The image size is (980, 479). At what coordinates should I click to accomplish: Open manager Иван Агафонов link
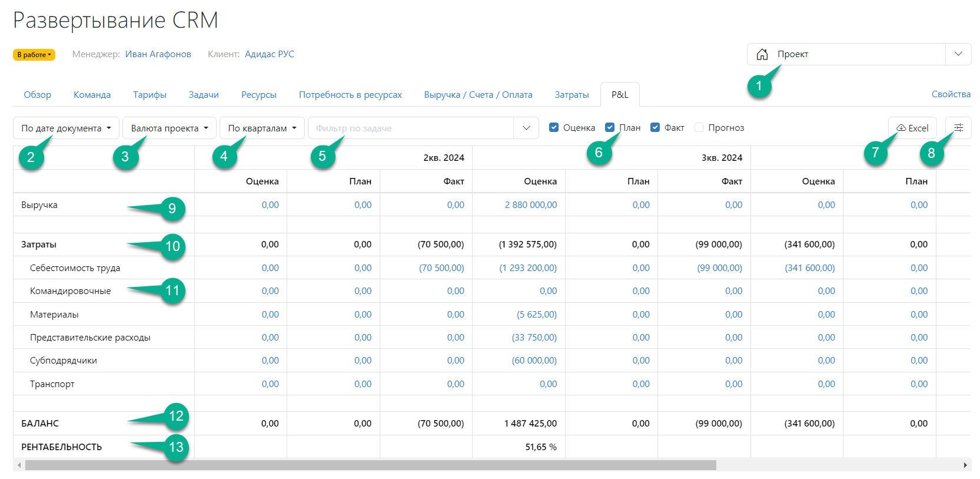(x=158, y=54)
